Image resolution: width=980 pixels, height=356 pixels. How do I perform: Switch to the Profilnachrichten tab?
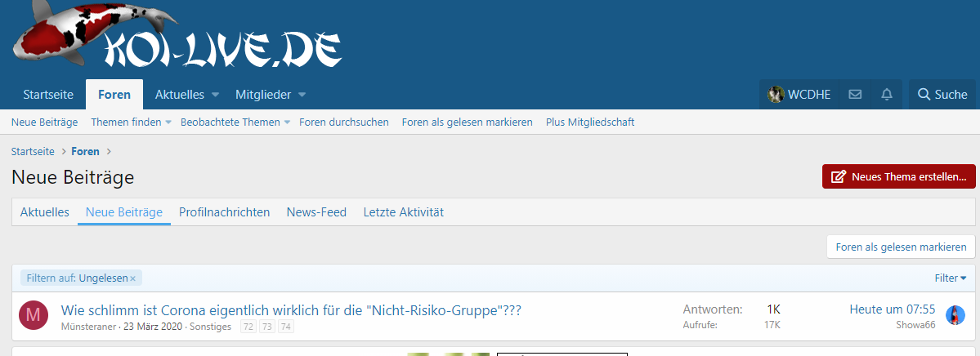click(x=224, y=212)
